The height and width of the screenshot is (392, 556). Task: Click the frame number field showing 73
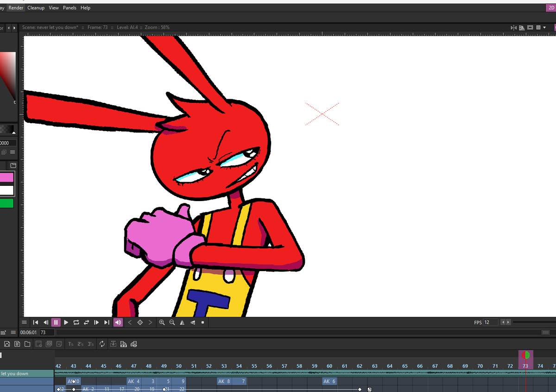(46, 332)
